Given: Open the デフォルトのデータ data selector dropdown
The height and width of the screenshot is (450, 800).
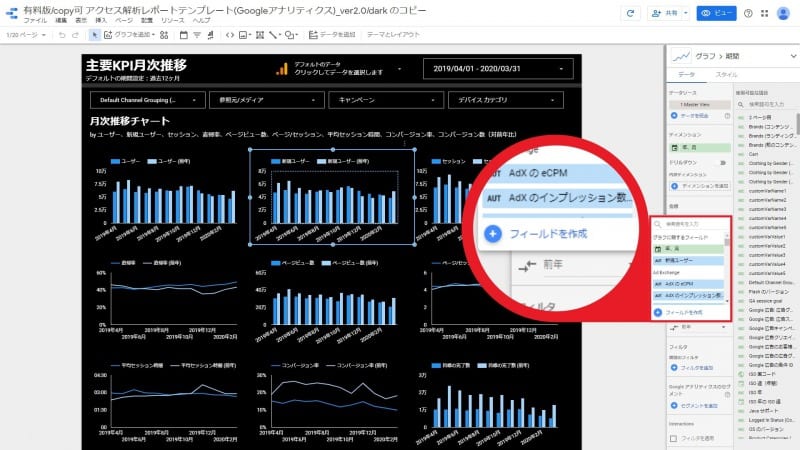Looking at the screenshot, I should (339, 68).
